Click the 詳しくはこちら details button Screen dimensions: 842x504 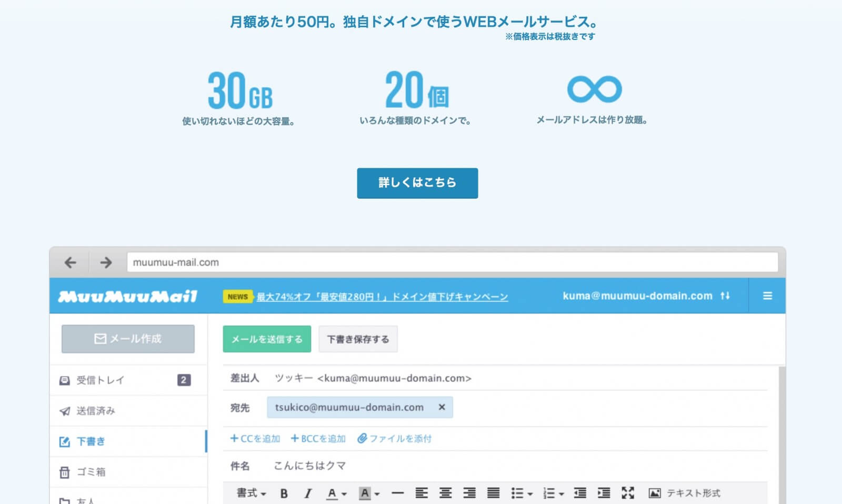[417, 183]
